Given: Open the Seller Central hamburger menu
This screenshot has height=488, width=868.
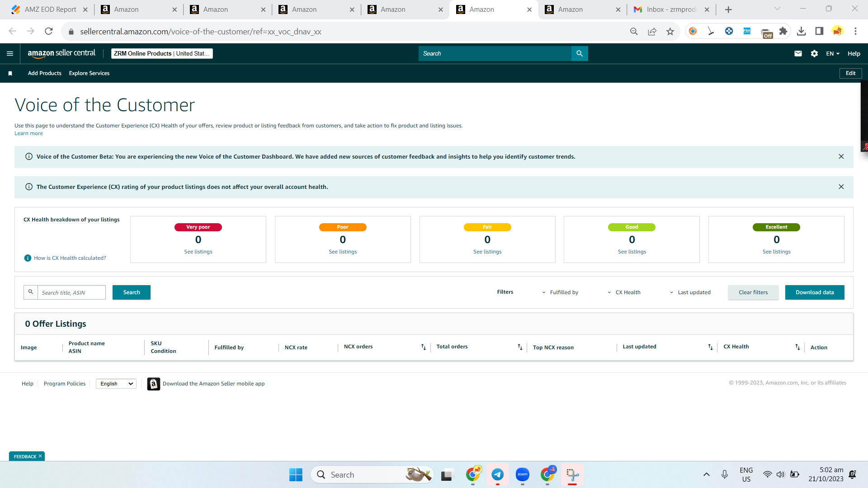Looking at the screenshot, I should (10, 53).
